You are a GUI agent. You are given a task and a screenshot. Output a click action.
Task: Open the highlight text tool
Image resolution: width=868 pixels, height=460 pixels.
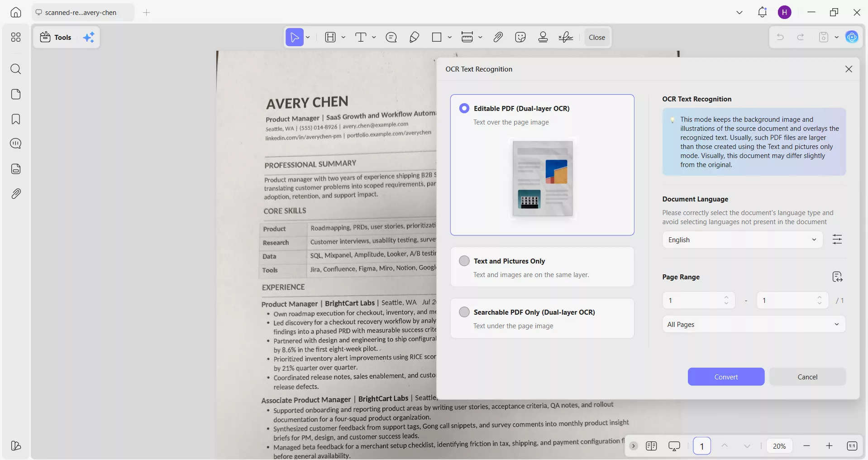coord(330,37)
